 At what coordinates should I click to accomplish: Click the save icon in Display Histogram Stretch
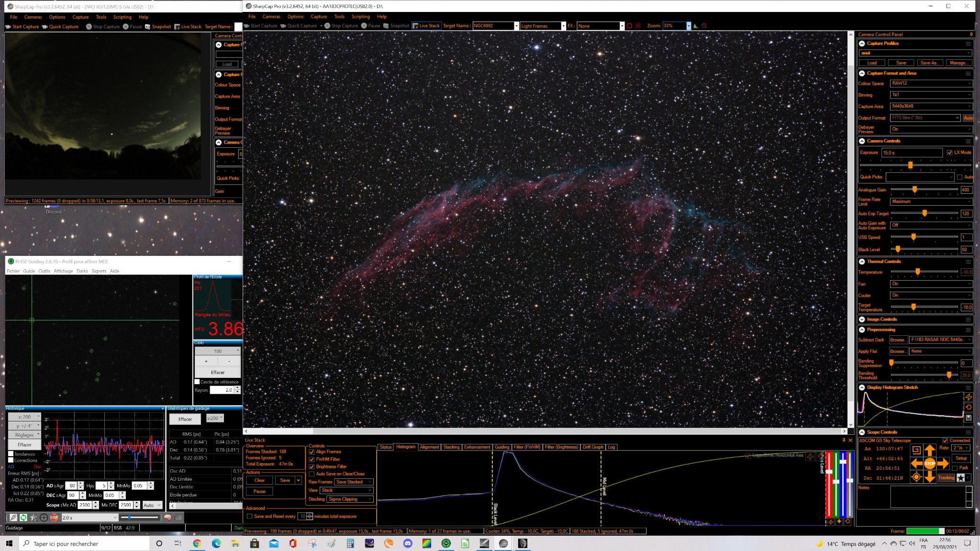[x=969, y=418]
